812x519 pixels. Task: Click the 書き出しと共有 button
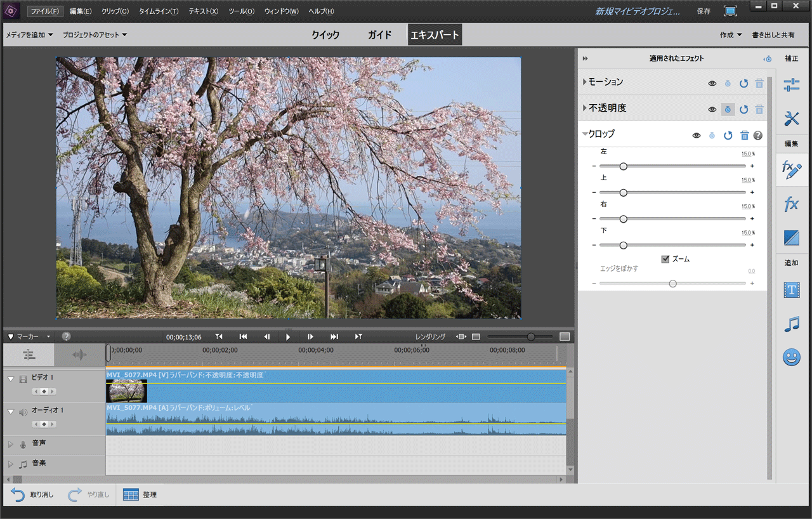click(x=773, y=35)
